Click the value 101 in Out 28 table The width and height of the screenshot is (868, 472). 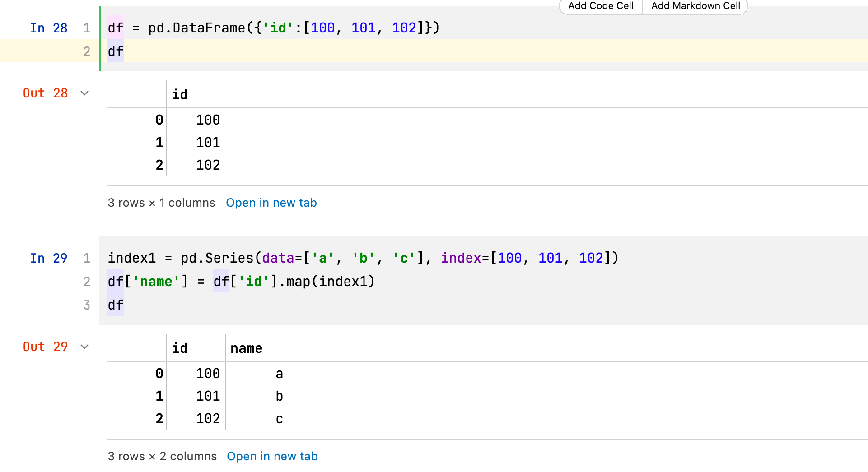click(x=208, y=143)
